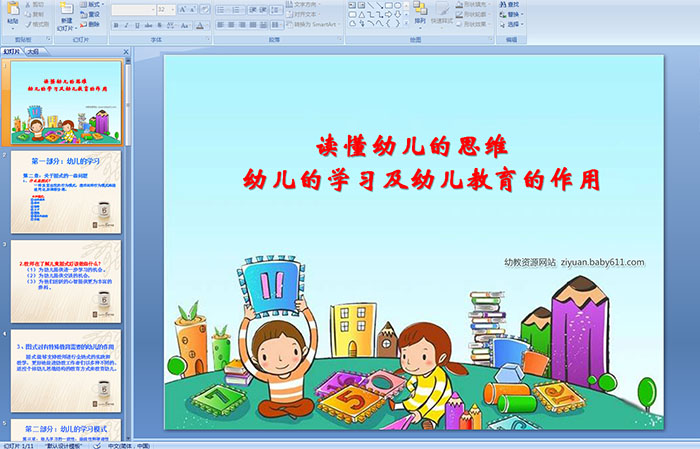Image resolution: width=700 pixels, height=449 pixels.
Task: Open the 排列 arrange menu
Action: point(420,13)
